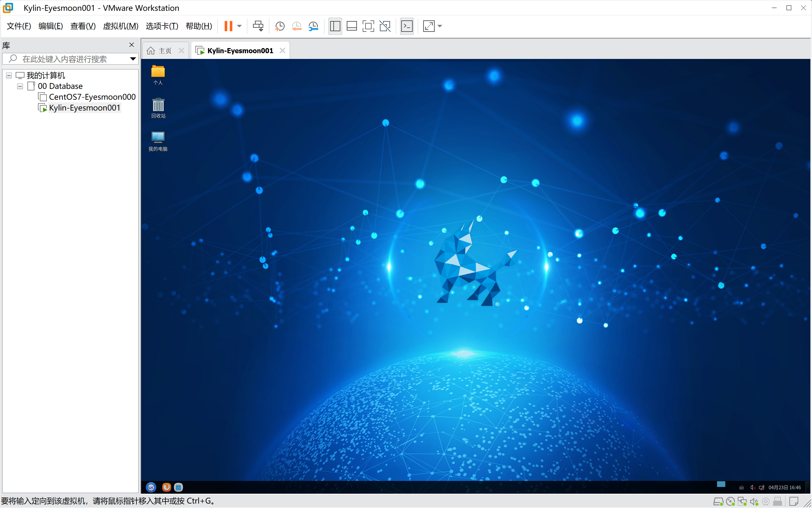The height and width of the screenshot is (508, 812).
Task: Click the guest network disconnected tray icon
Action: [762, 488]
